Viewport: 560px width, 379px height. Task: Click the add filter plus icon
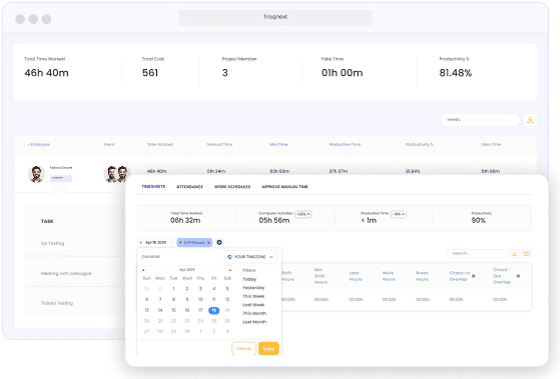coord(219,242)
